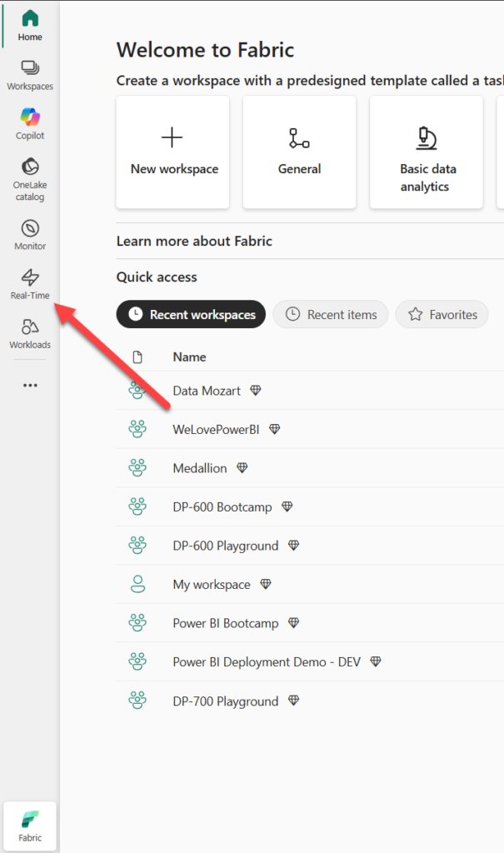Launch Copilot from the sidebar
Image resolution: width=504 pixels, height=853 pixels.
click(30, 123)
